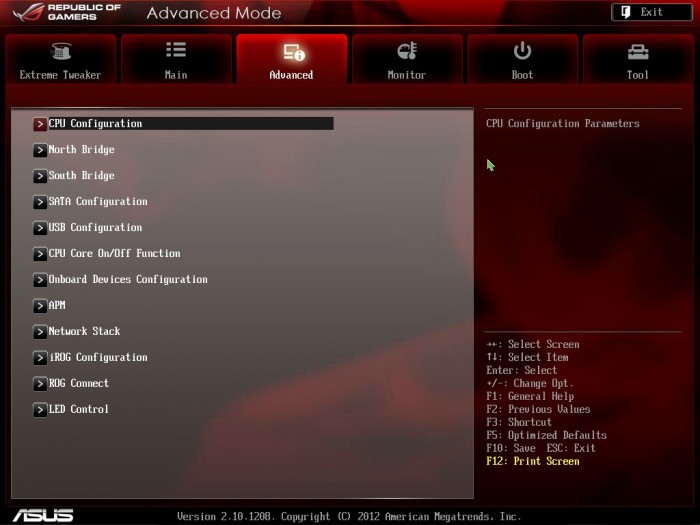Open SATA Configuration entry
Image resolution: width=700 pixels, height=525 pixels.
[98, 201]
